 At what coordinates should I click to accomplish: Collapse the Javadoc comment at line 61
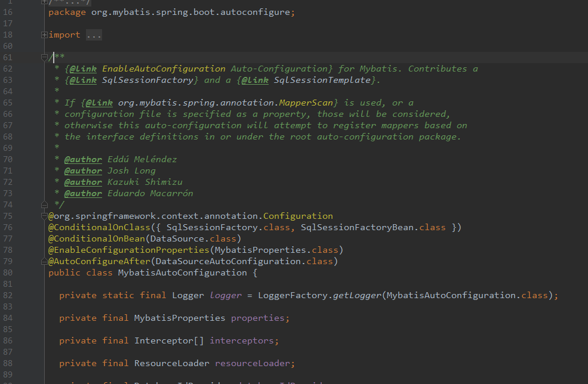pyautogui.click(x=44, y=57)
